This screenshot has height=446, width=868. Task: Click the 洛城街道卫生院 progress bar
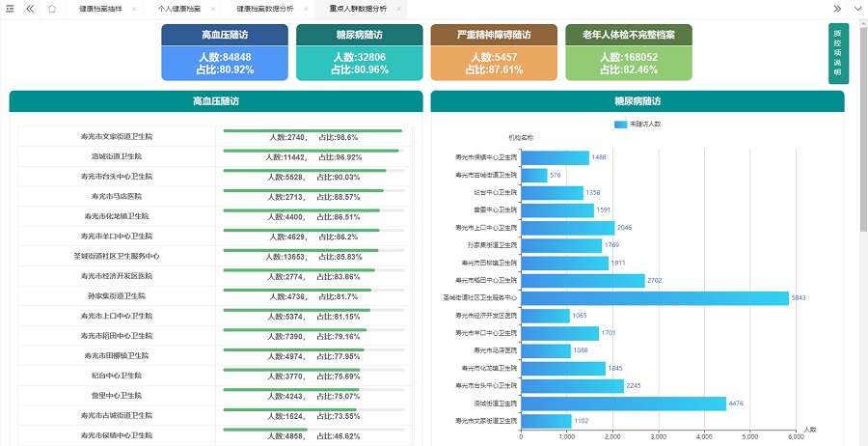point(311,151)
